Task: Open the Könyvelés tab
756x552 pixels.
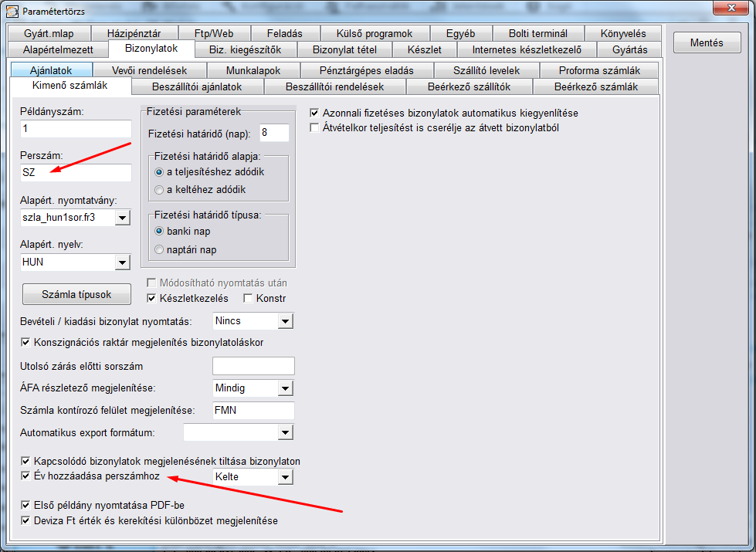Action: pyautogui.click(x=622, y=33)
